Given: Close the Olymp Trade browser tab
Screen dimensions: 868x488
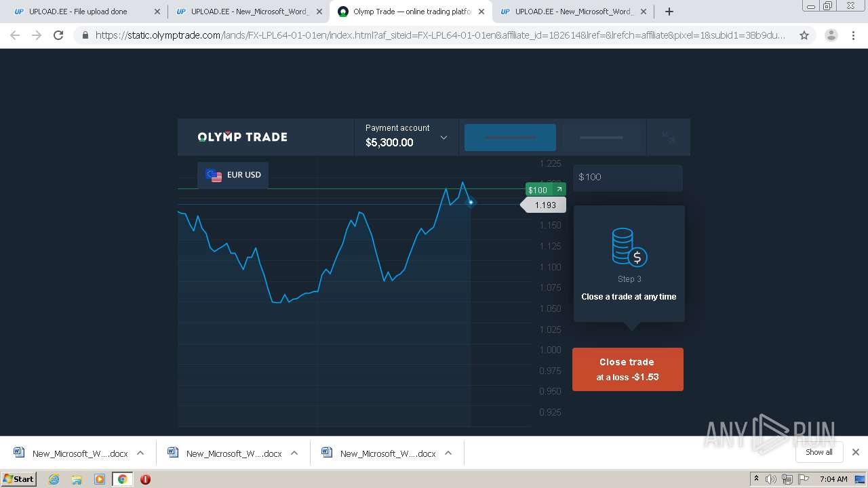Looking at the screenshot, I should pyautogui.click(x=481, y=12).
